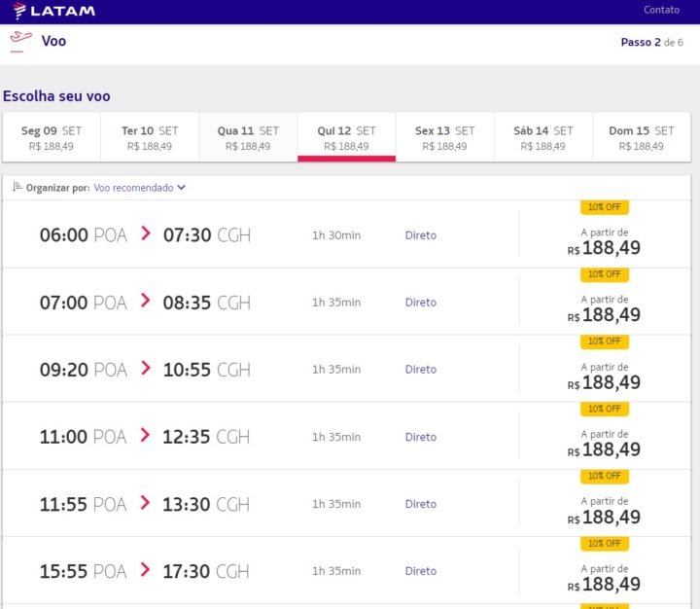Click the chevron after Voo recomendado

pos(181,188)
